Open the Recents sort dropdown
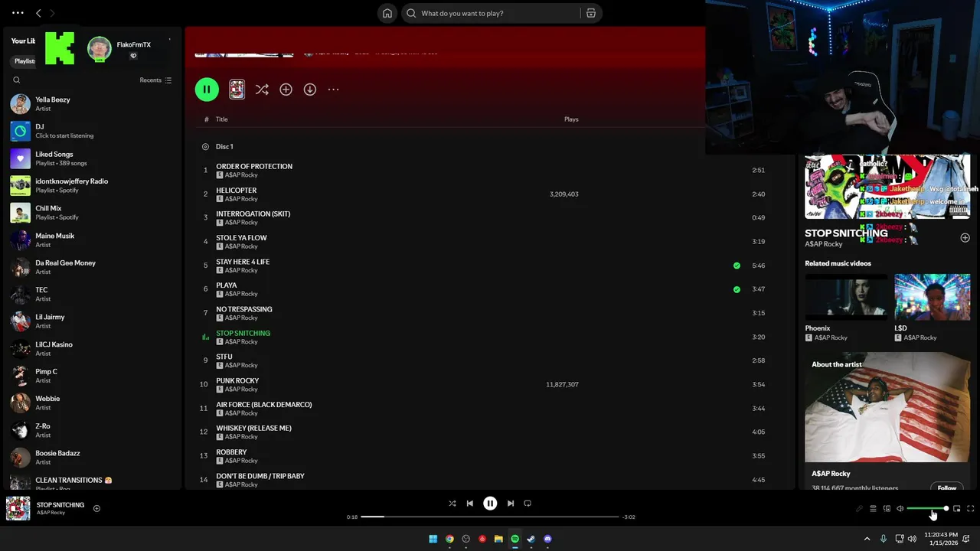 (155, 80)
